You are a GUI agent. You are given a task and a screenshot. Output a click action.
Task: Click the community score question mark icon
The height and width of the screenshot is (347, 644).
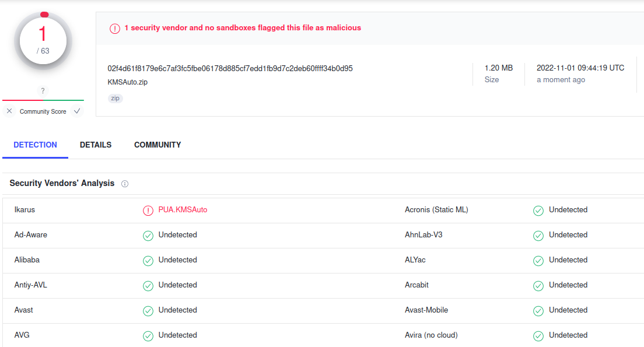point(43,91)
